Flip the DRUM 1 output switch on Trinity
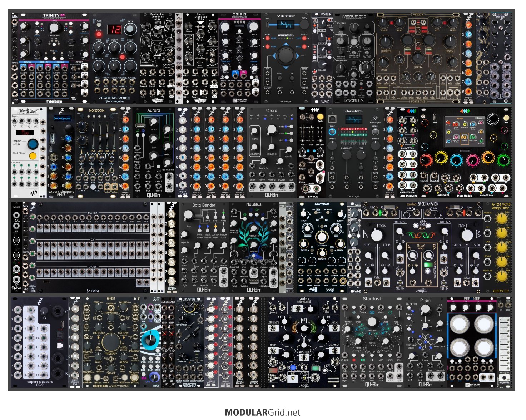Viewport: 526px width, 420px height. [75, 68]
